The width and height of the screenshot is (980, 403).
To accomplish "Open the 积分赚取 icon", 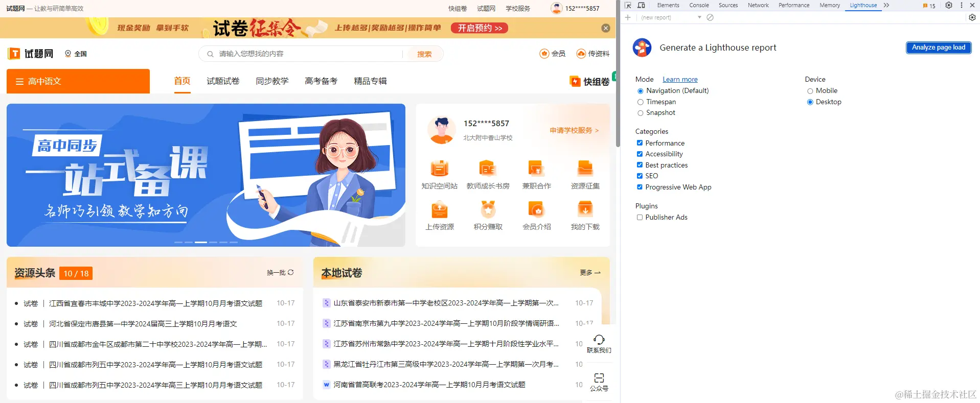I will pos(488,209).
